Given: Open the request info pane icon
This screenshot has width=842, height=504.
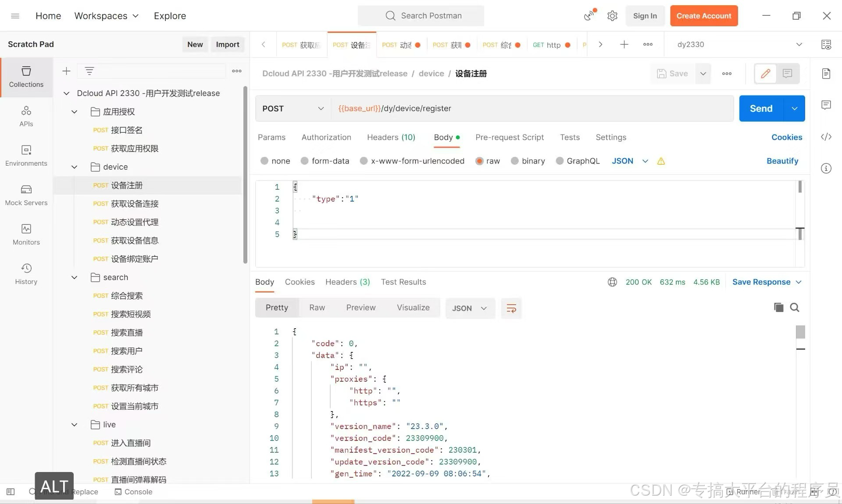Looking at the screenshot, I should (826, 168).
